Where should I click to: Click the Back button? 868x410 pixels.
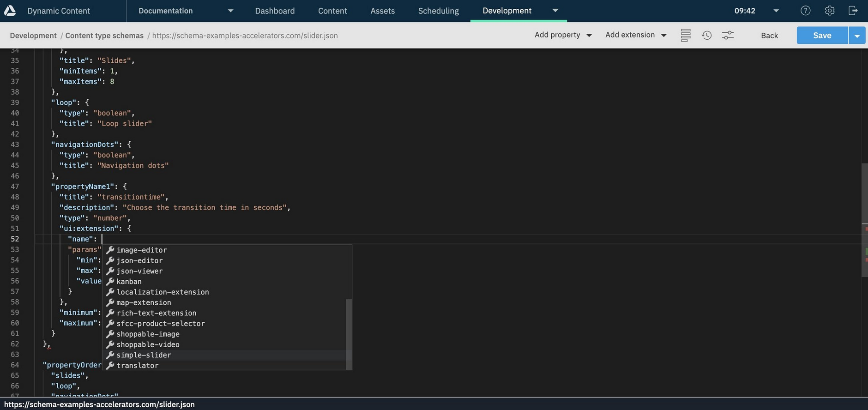click(x=769, y=36)
